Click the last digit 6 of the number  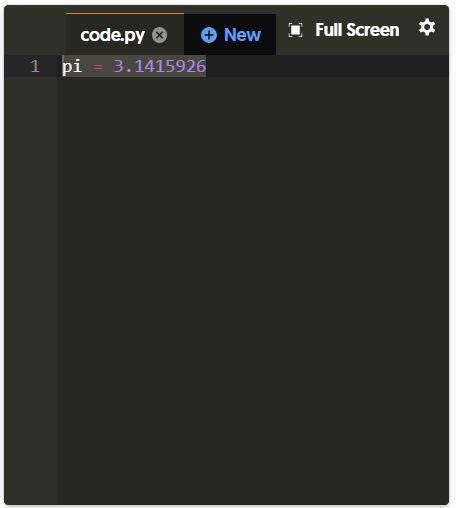coord(201,66)
